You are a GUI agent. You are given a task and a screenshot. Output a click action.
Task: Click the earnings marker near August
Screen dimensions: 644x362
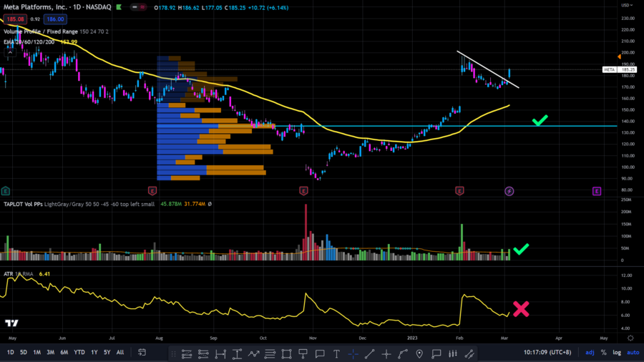[152, 191]
